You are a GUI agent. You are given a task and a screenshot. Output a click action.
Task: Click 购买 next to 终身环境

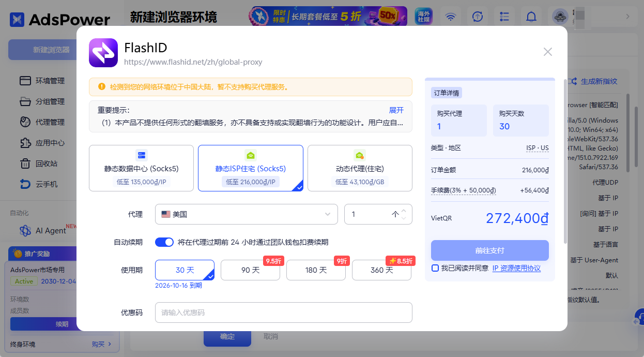coord(102,344)
